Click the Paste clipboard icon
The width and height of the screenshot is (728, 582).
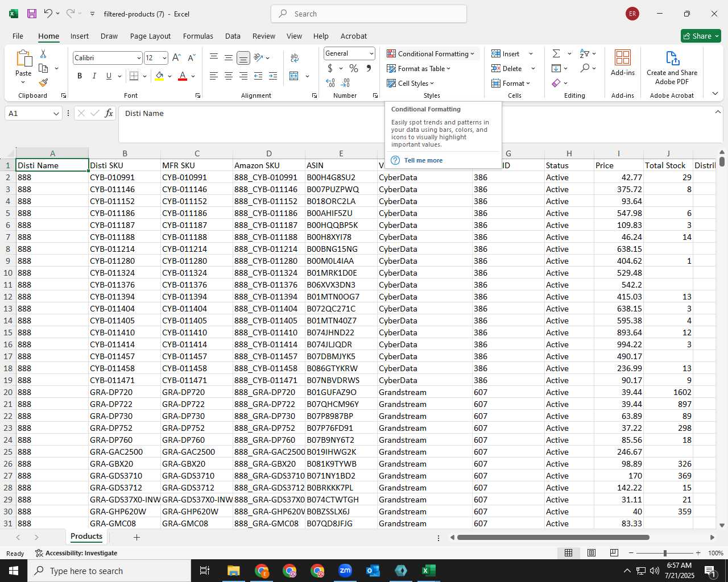pos(23,58)
